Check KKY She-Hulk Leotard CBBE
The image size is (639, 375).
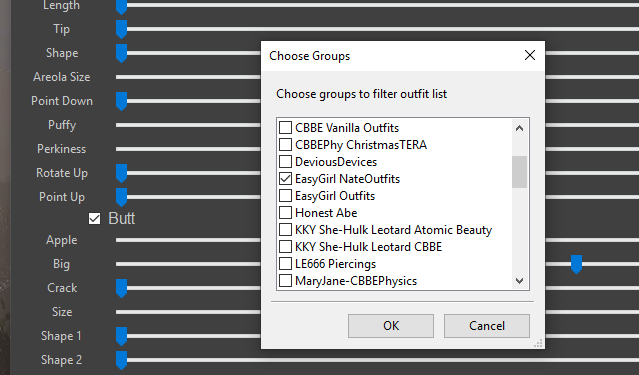(x=285, y=247)
